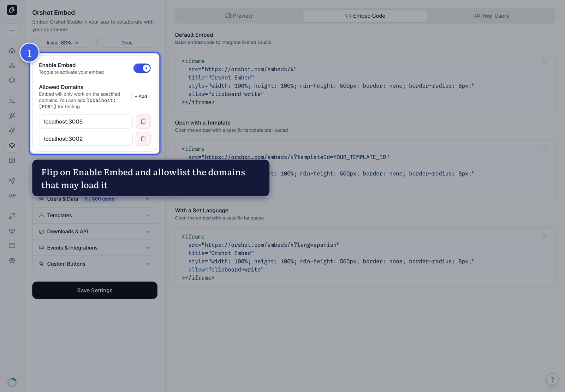Open the team members sidebar icon
565x392 pixels.
coord(12,231)
